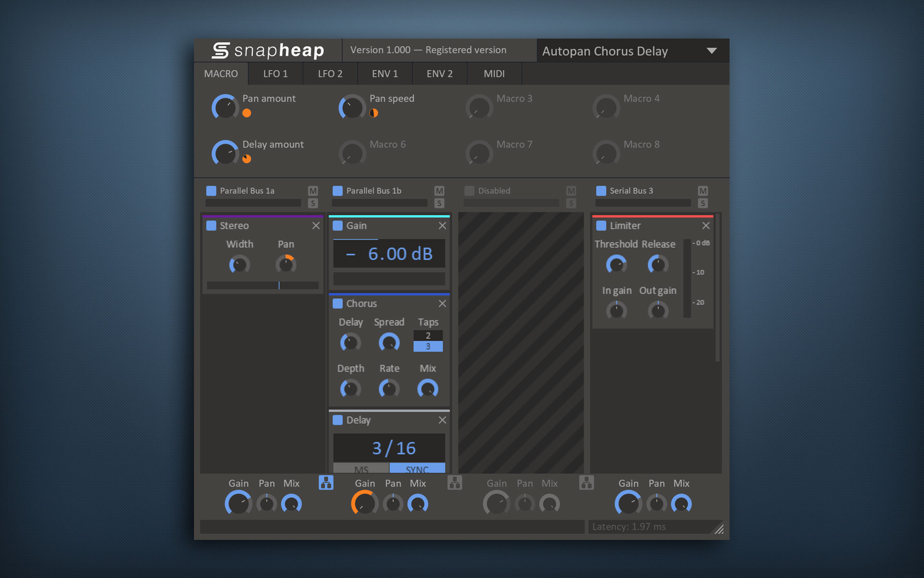
Task: Switch to the MACRO tab
Action: pyautogui.click(x=221, y=74)
